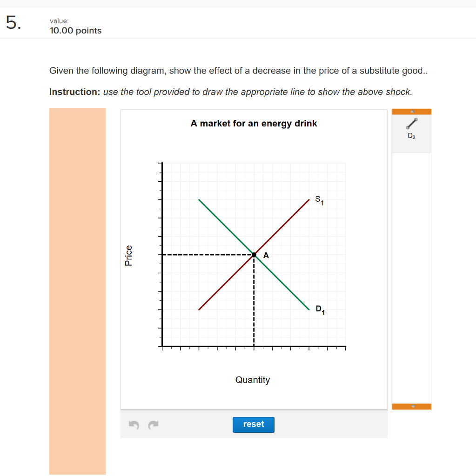The width and height of the screenshot is (476, 476).
Task: Toggle selection of the dashed quantity line
Action: [x=254, y=302]
